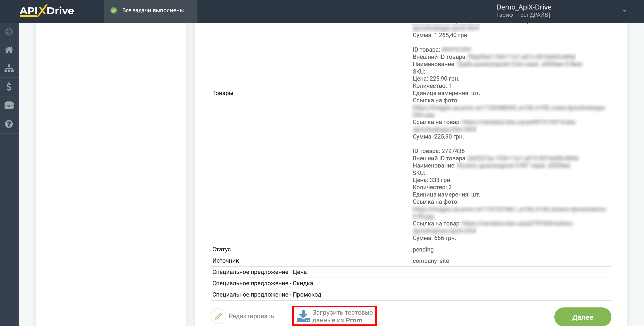Image resolution: width=644 pixels, height=326 pixels.
Task: Select 'Специальное предложение - Цена' row
Action: (x=411, y=272)
